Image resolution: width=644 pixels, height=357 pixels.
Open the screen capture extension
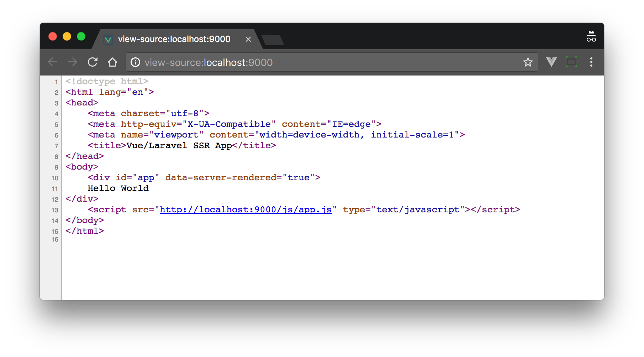[x=571, y=62]
